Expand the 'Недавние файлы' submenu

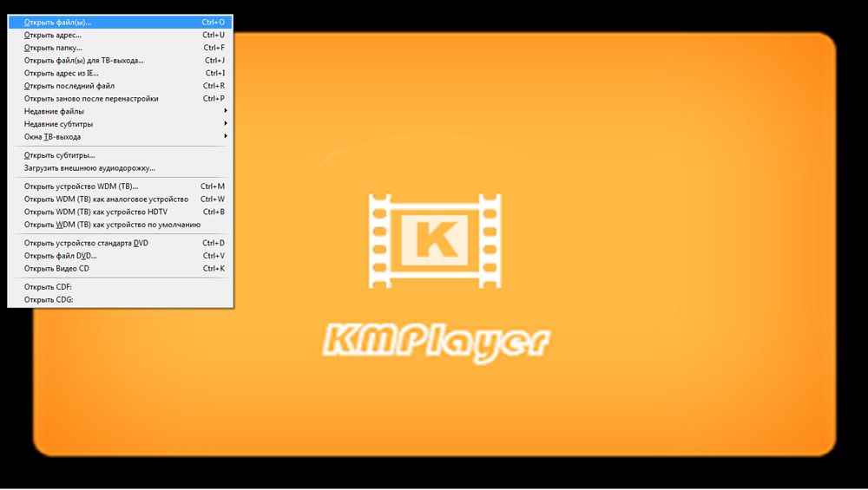[x=120, y=111]
